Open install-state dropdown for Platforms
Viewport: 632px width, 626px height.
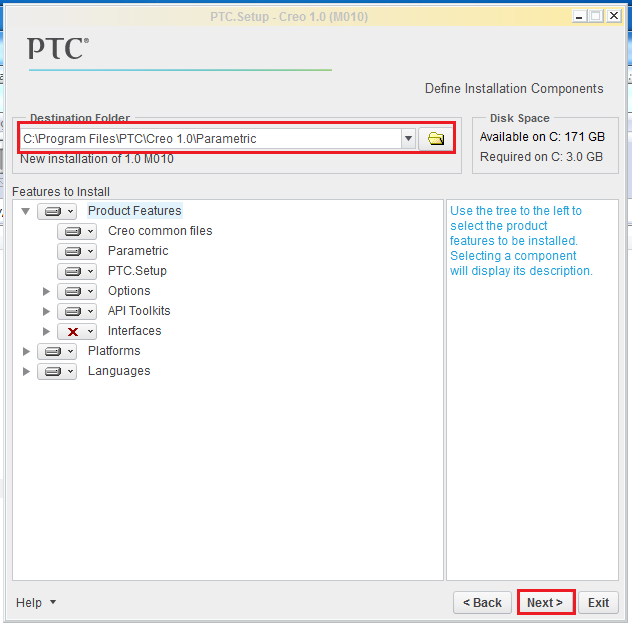(57, 351)
